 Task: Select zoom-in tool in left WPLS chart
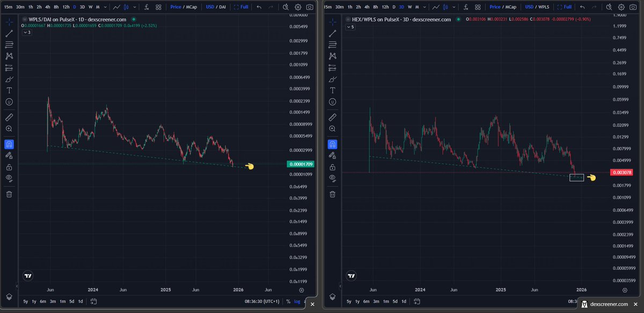tap(9, 129)
